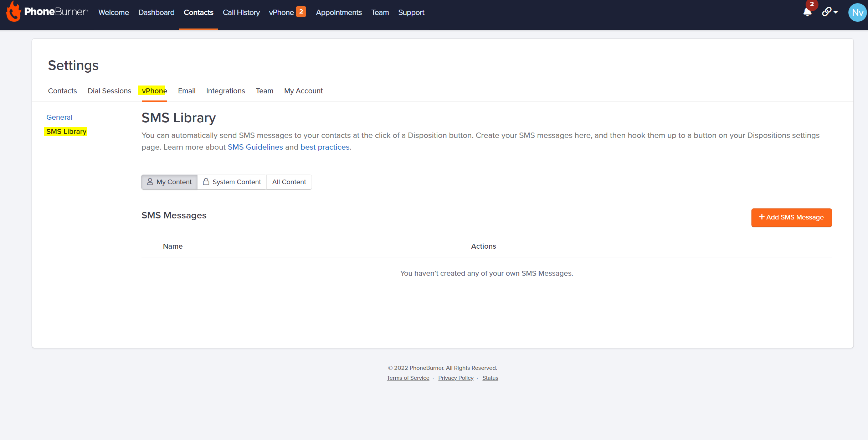The image size is (868, 440).
Task: Click the SMS Library heading
Action: click(x=179, y=118)
